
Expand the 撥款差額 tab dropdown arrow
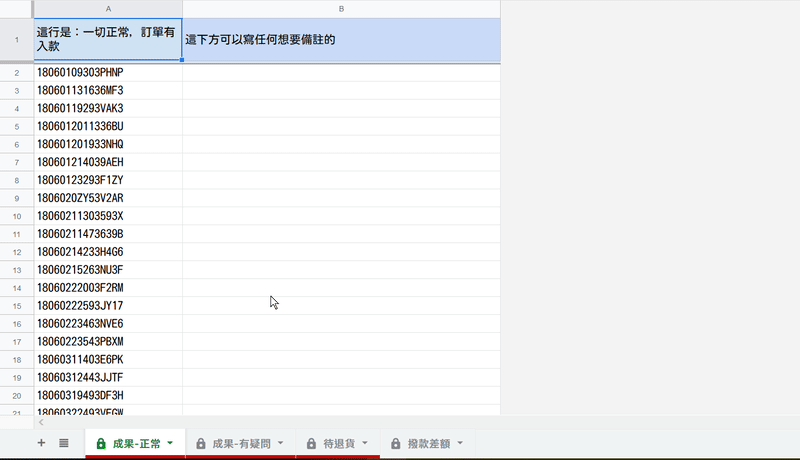click(x=460, y=443)
